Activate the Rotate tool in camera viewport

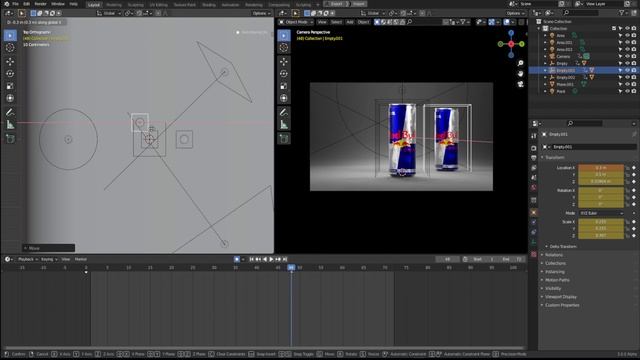pyautogui.click(x=284, y=74)
